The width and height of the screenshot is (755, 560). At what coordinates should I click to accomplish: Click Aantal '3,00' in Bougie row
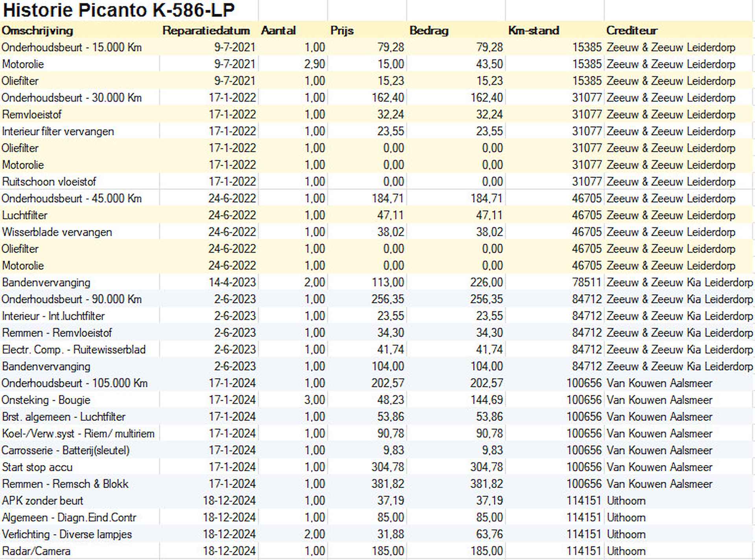315,400
